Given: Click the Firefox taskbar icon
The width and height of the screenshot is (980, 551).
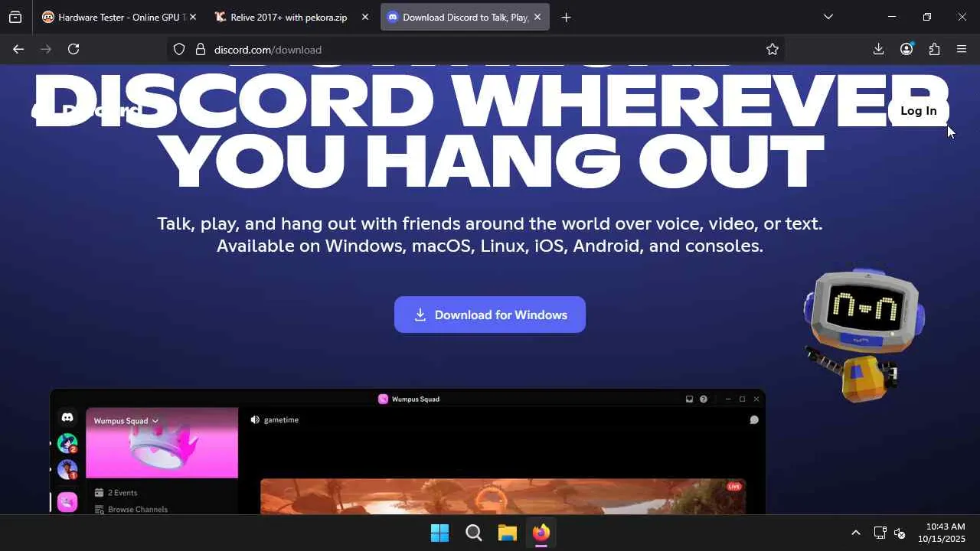Looking at the screenshot, I should tap(541, 533).
